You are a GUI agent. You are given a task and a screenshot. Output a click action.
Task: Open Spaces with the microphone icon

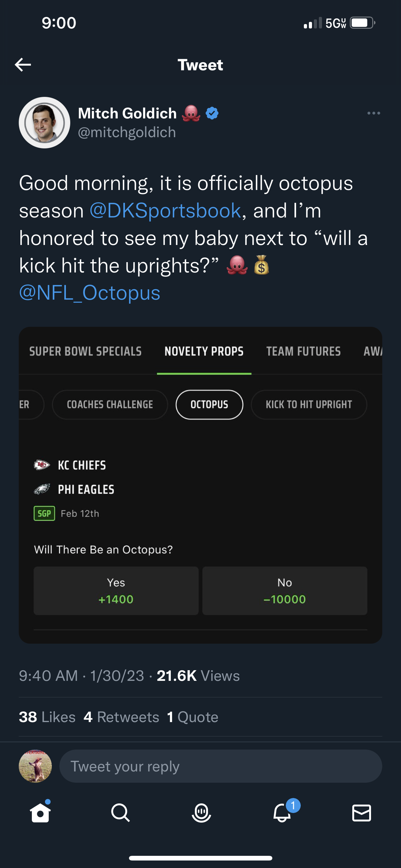click(201, 813)
